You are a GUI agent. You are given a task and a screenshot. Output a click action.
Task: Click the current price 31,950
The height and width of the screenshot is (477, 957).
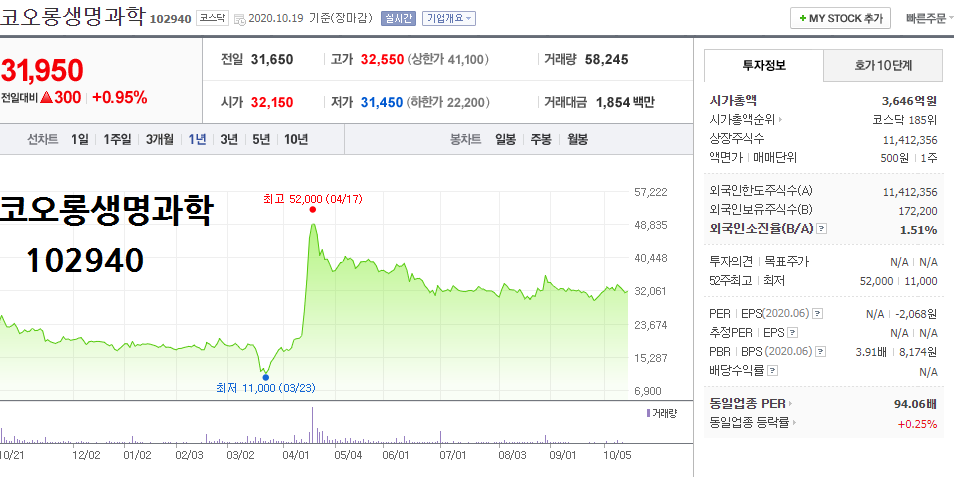coord(42,71)
